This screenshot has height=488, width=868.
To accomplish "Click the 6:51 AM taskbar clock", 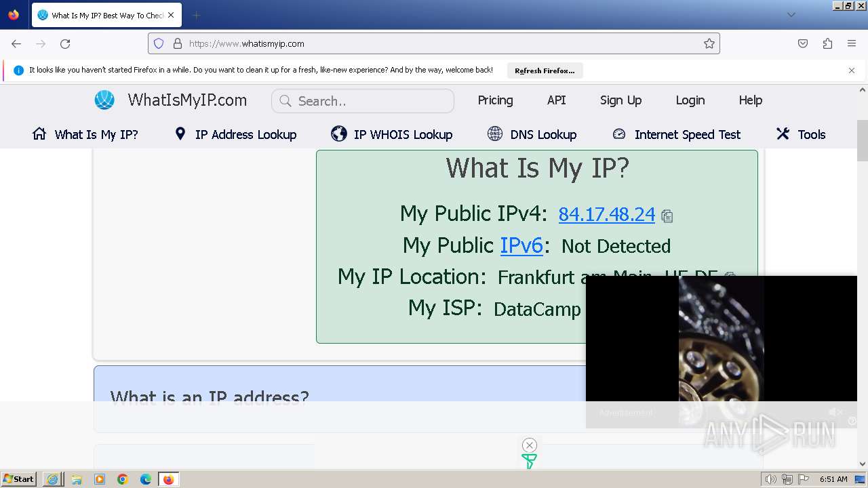I will click(x=833, y=479).
